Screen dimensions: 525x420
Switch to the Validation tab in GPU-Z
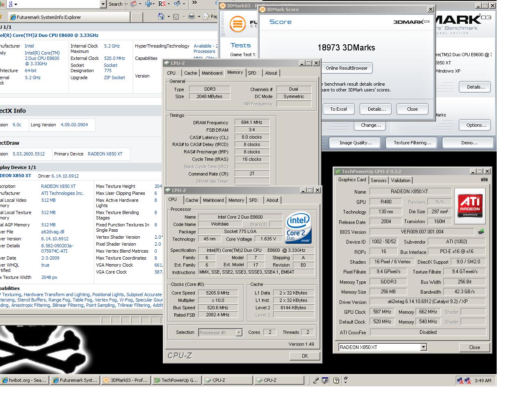pos(401,180)
